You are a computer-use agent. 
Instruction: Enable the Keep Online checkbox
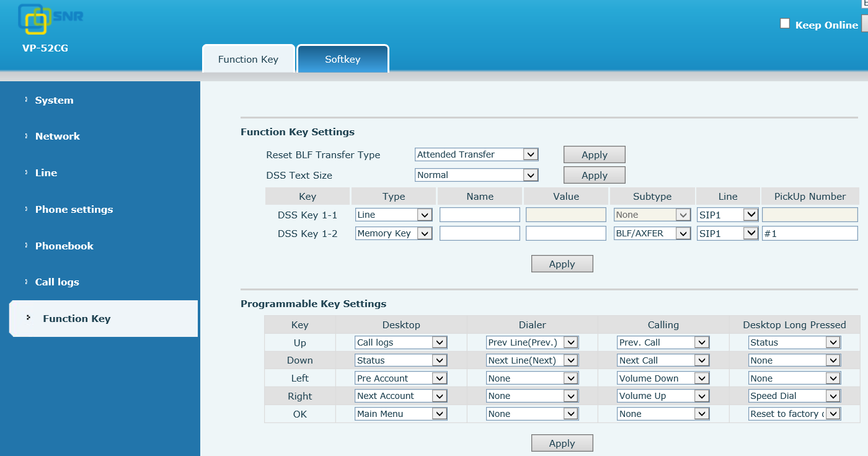point(785,24)
